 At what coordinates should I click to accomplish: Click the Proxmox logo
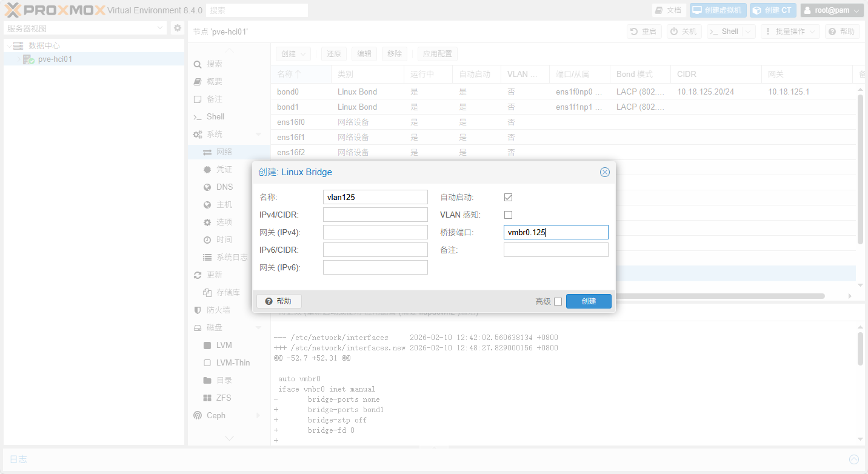(x=55, y=10)
